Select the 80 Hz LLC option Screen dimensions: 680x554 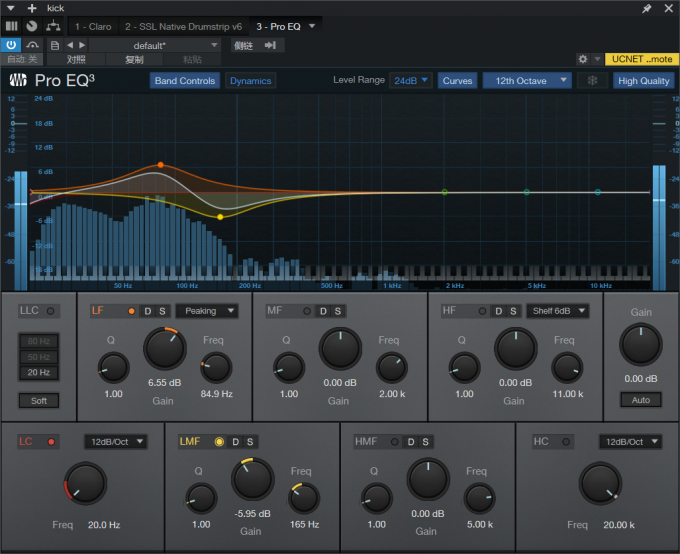(x=39, y=341)
